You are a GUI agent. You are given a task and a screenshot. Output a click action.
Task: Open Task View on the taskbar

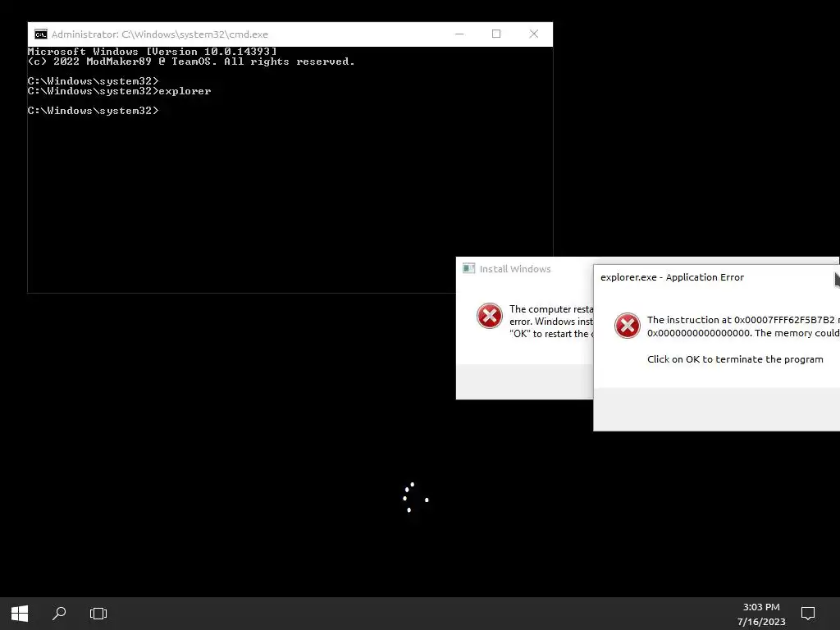pos(98,614)
